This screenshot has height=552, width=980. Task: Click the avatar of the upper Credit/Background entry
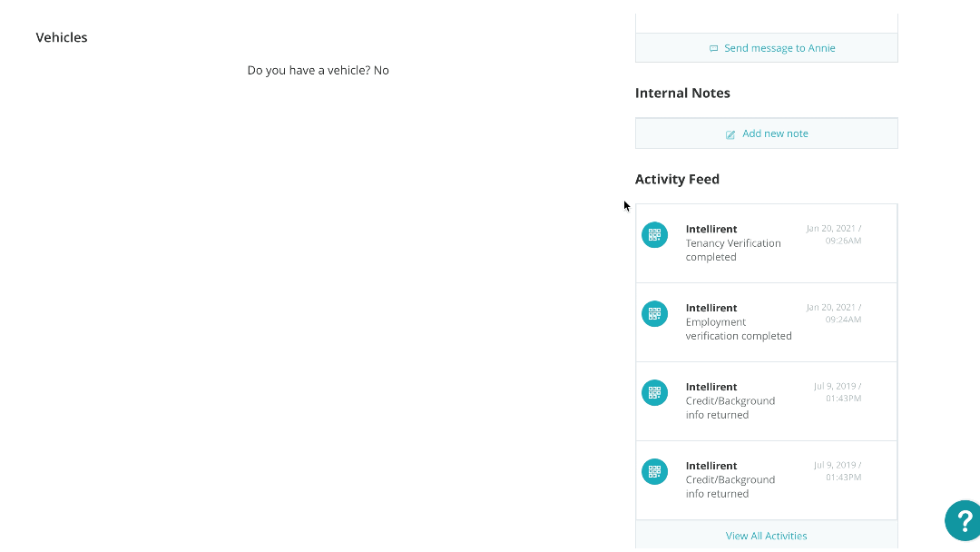654,392
